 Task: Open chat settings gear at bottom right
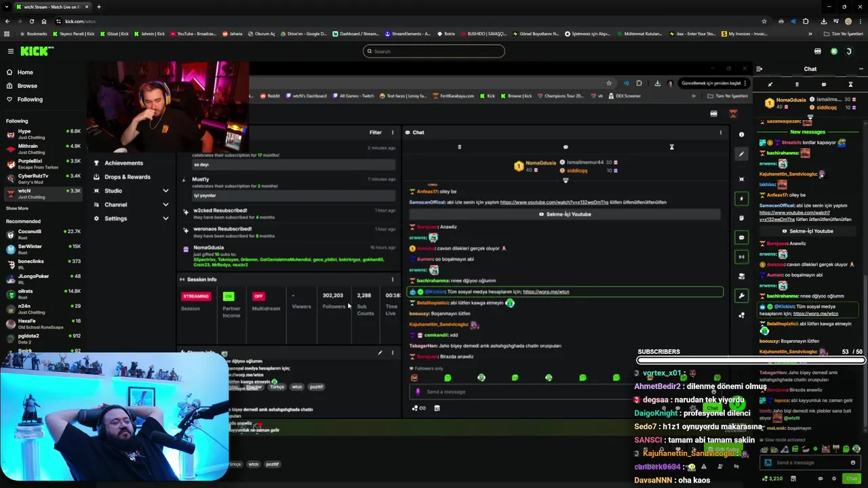pos(834,479)
